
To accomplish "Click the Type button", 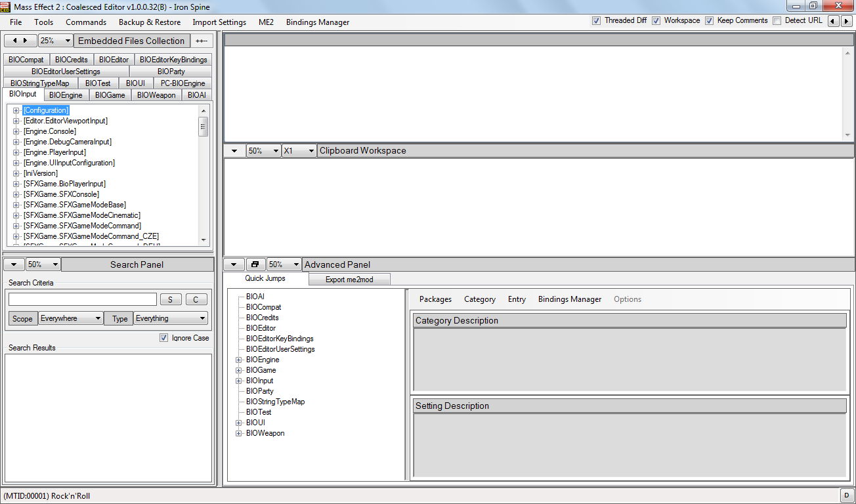I will (120, 318).
